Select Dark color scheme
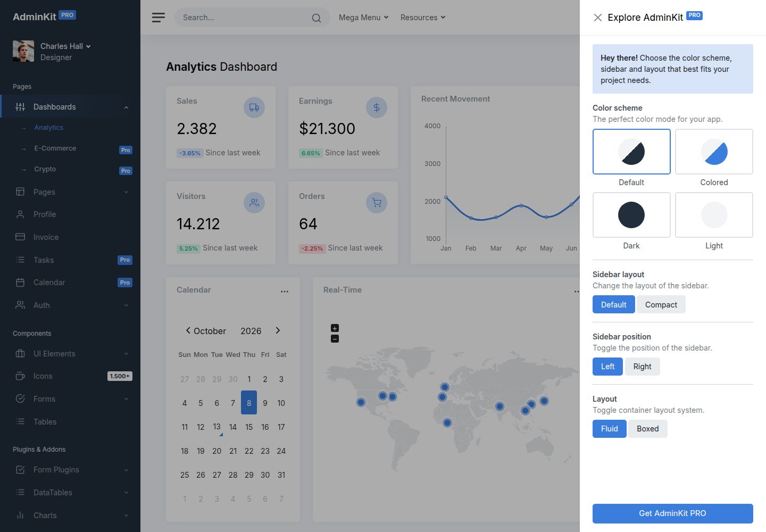 631,215
